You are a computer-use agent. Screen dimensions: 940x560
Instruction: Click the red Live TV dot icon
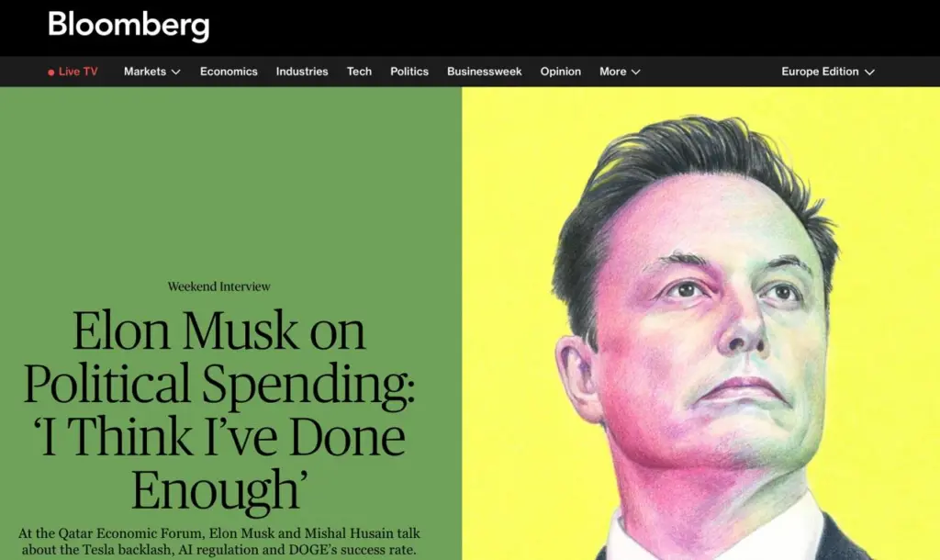point(51,73)
